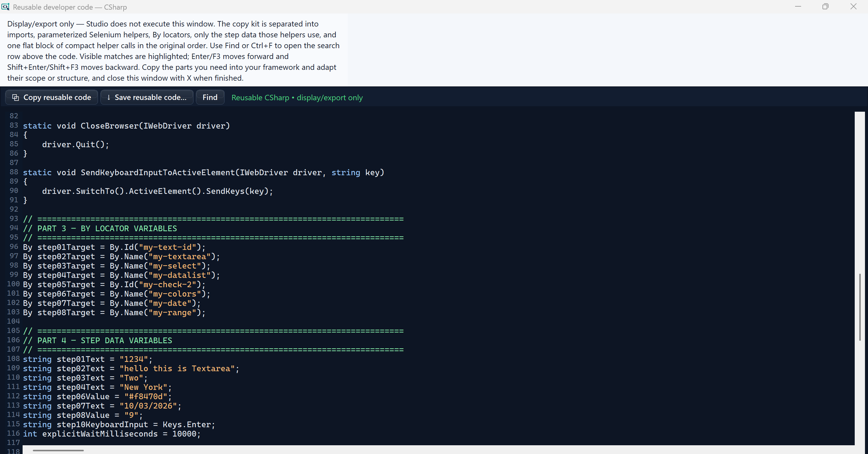Click the line explicitWaitMilliseconds = 10000

click(x=112, y=434)
